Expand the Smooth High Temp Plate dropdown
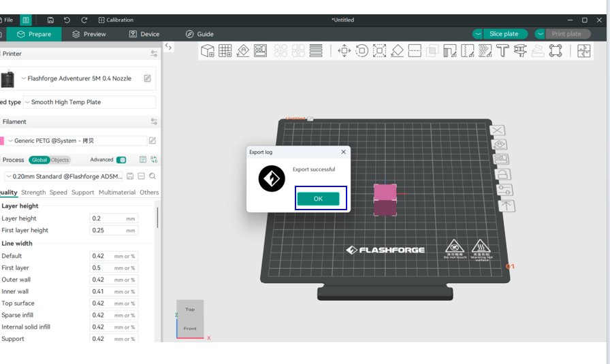610x364 pixels. tap(89, 102)
